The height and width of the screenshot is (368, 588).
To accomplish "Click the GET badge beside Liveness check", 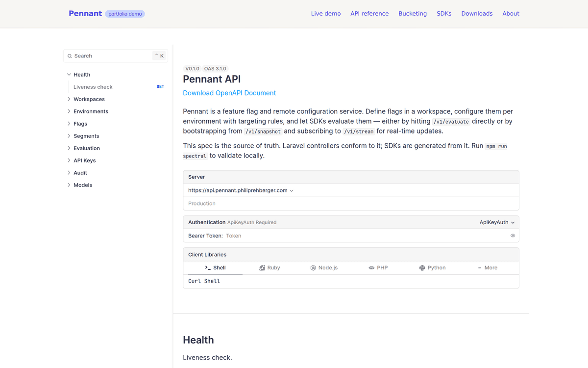I will 160,87.
